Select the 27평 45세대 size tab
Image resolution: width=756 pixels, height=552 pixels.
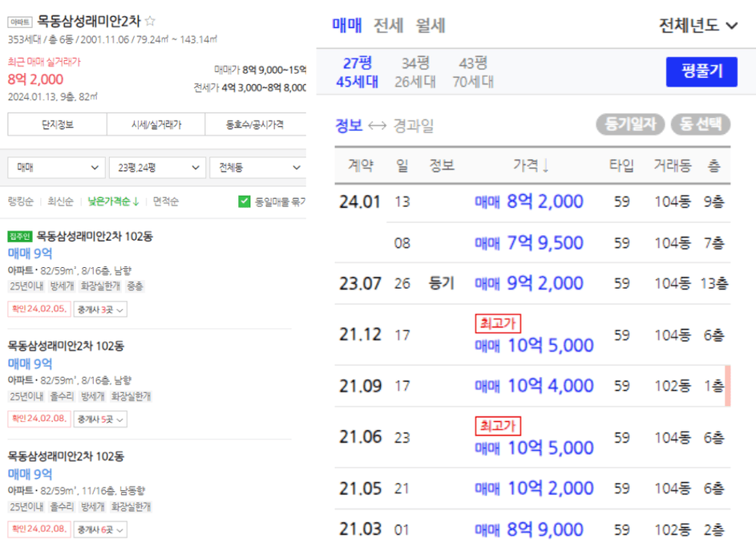[x=358, y=72]
